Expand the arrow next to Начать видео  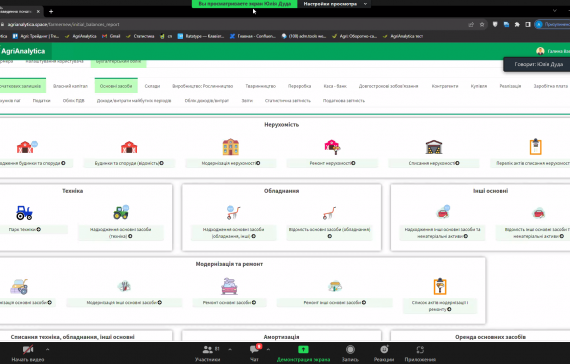(48, 349)
